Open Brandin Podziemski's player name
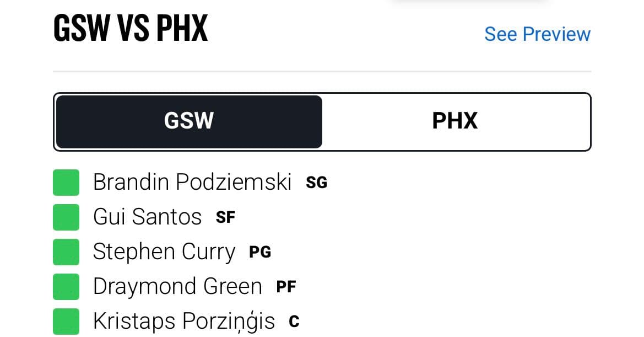The width and height of the screenshot is (644, 337). [x=192, y=182]
